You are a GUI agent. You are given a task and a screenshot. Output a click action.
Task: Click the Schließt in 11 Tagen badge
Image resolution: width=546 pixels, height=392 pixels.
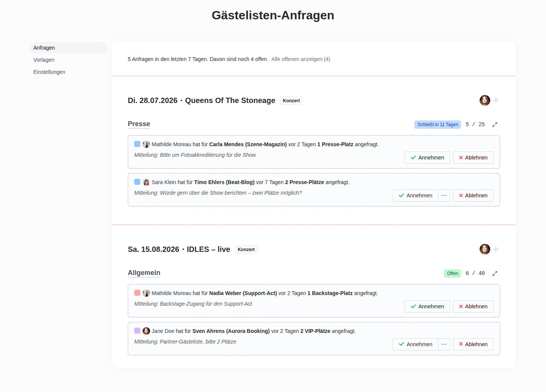click(x=438, y=125)
